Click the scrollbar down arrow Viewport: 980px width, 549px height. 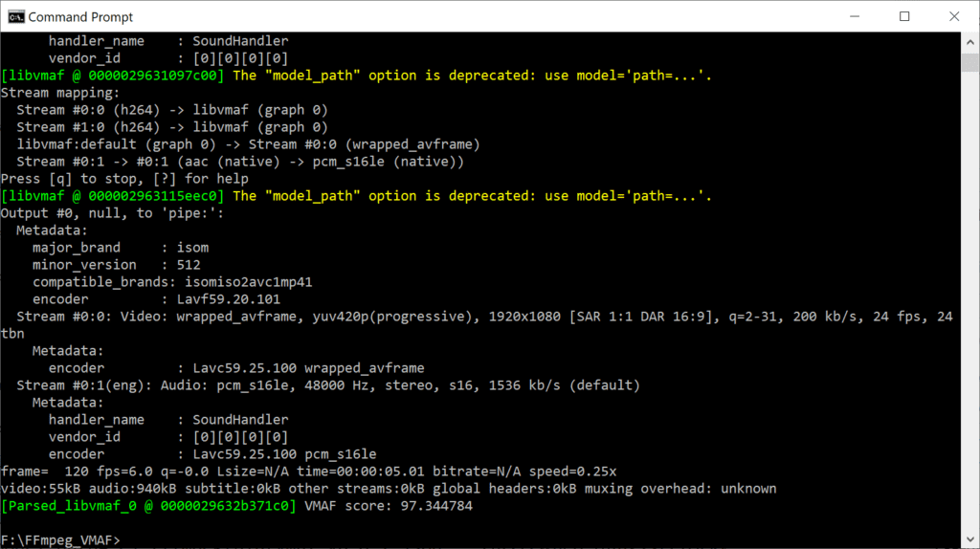click(970, 539)
